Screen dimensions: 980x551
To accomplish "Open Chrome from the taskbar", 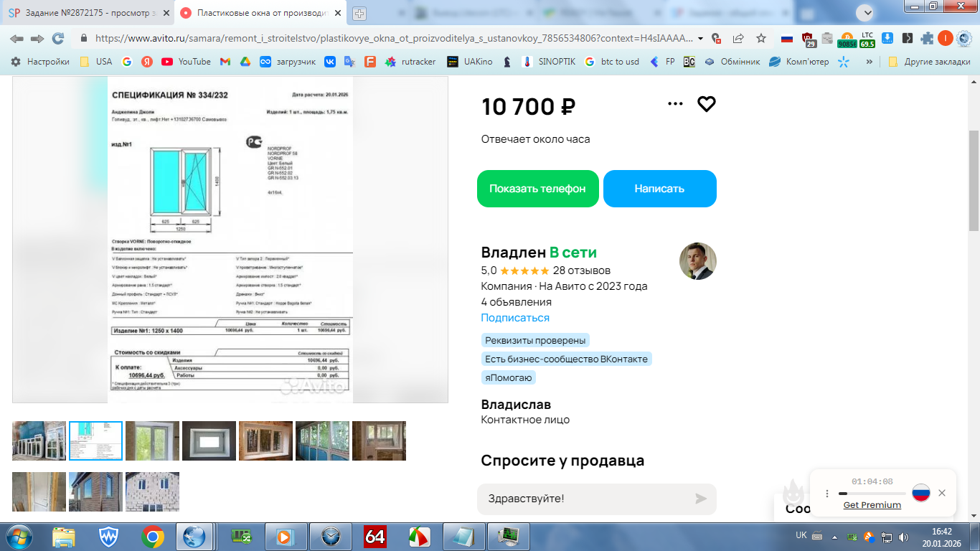I will tap(152, 536).
